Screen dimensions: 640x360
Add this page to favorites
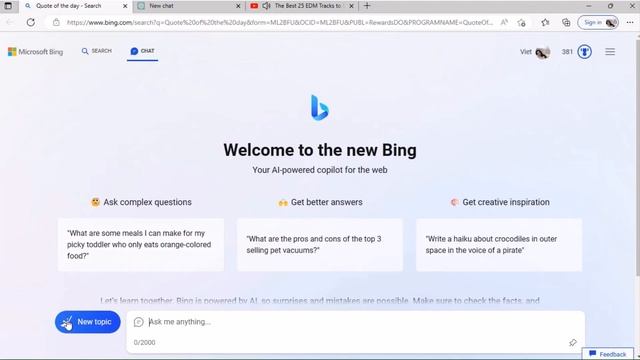[x=521, y=23]
